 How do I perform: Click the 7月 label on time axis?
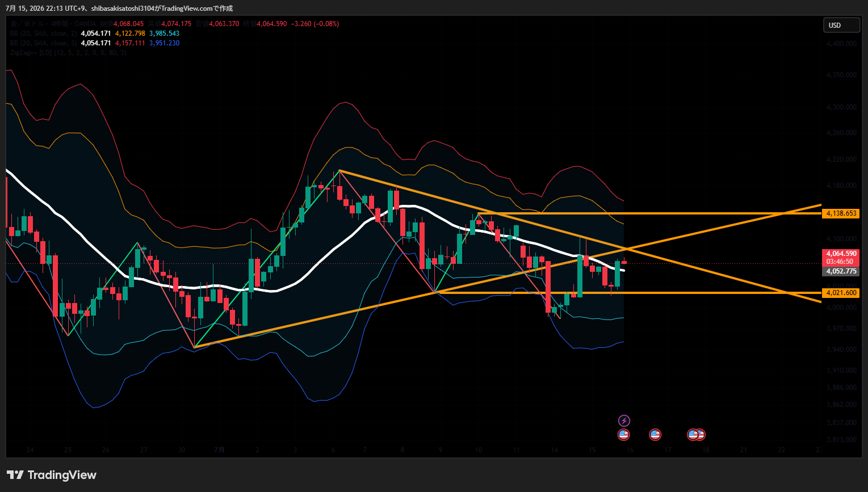(x=219, y=450)
